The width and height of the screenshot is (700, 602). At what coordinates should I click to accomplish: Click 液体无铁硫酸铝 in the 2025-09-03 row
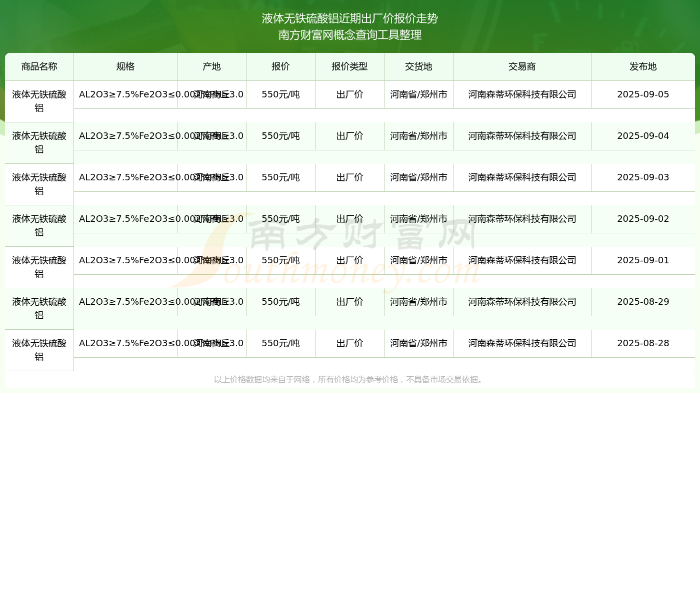(x=39, y=184)
